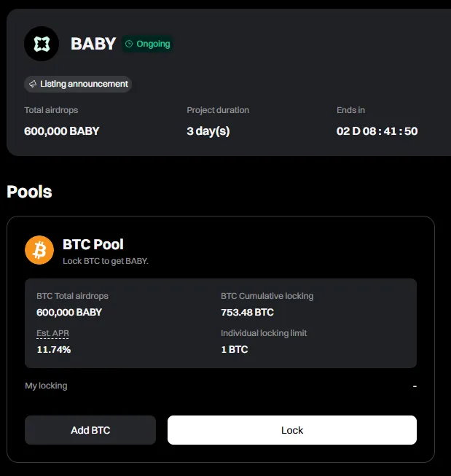Click the orange Bitcoin pool icon
This screenshot has height=476, width=451.
point(40,250)
